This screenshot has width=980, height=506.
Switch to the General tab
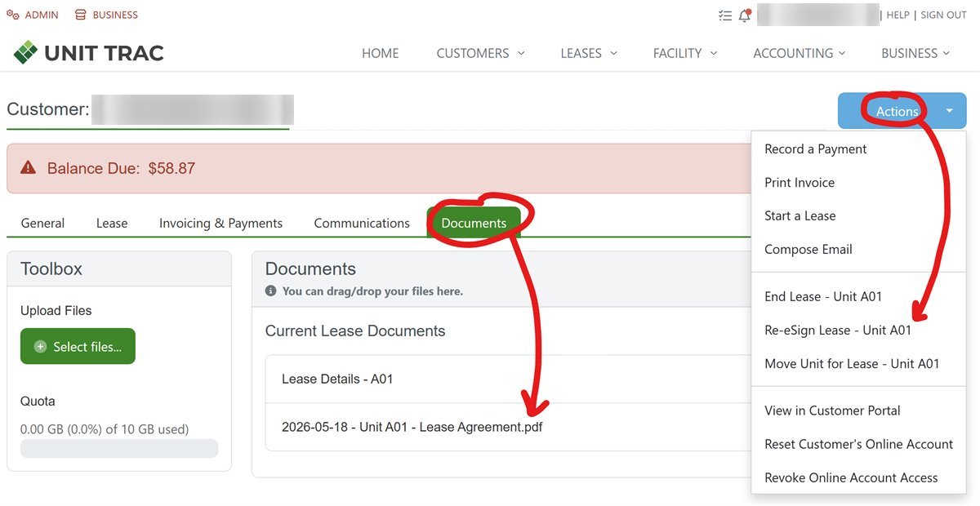(x=42, y=223)
